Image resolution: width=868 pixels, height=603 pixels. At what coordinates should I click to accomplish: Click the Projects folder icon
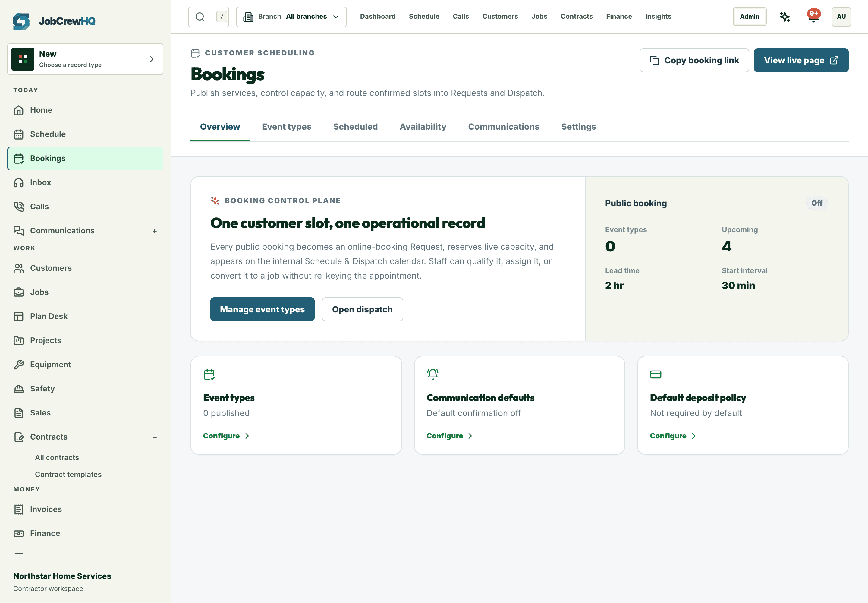pos(18,341)
